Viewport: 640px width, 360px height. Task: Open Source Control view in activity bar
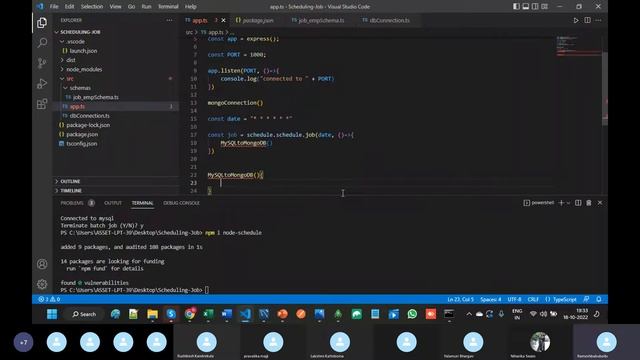point(42,63)
